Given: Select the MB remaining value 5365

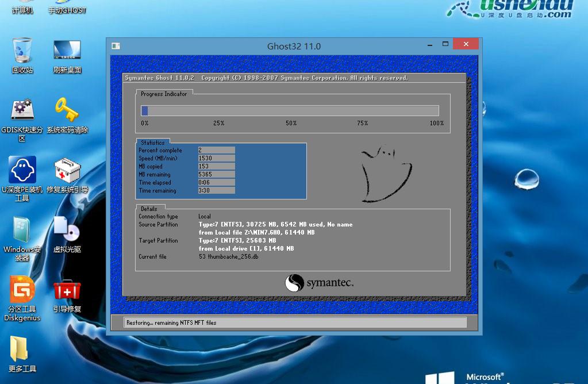Looking at the screenshot, I should (x=216, y=174).
